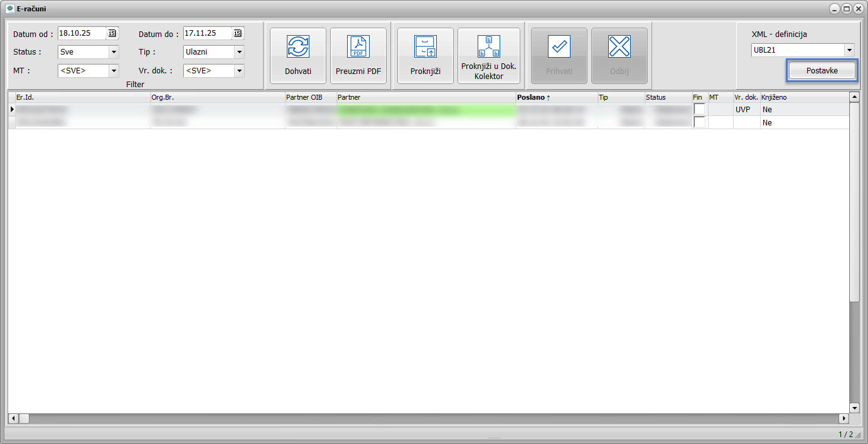Open calendar picker for Datum od
868x444 pixels.
[112, 33]
